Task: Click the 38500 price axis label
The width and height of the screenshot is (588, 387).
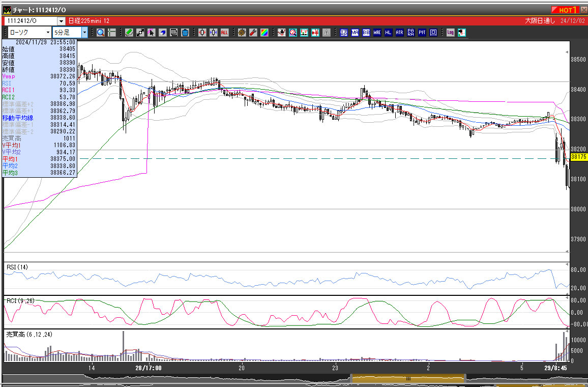Action: coord(578,59)
